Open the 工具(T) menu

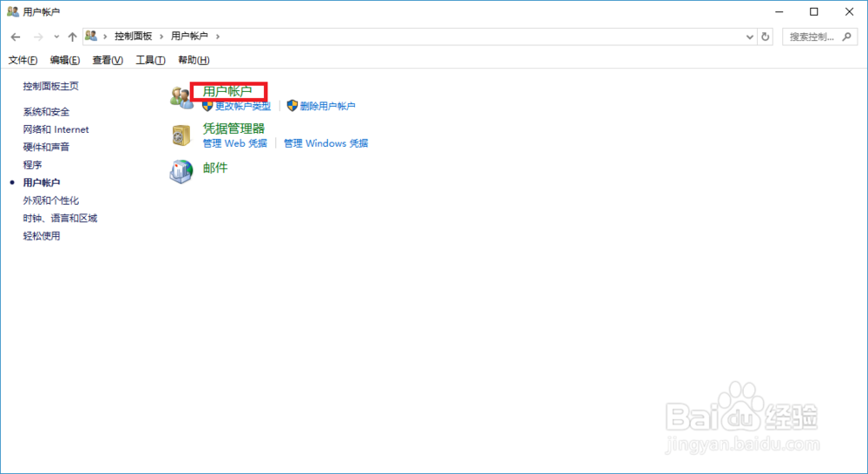(150, 60)
